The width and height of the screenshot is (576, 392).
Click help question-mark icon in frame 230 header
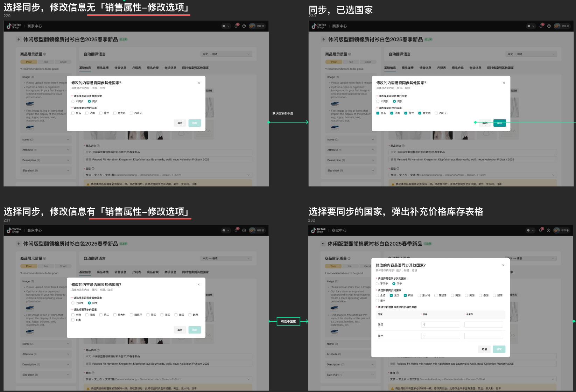[x=549, y=26]
